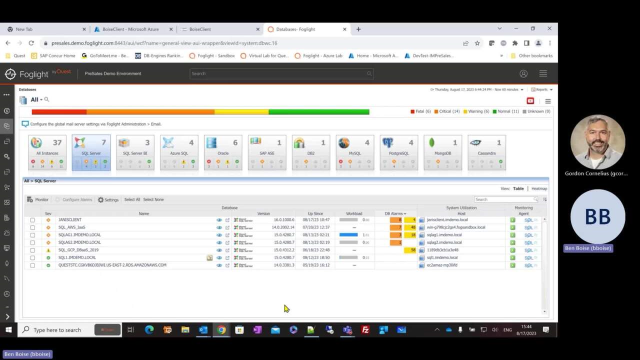Image resolution: width=640 pixels, height=360 pixels.
Task: Expand the left sidebar with the chevron
Action: 7,316
